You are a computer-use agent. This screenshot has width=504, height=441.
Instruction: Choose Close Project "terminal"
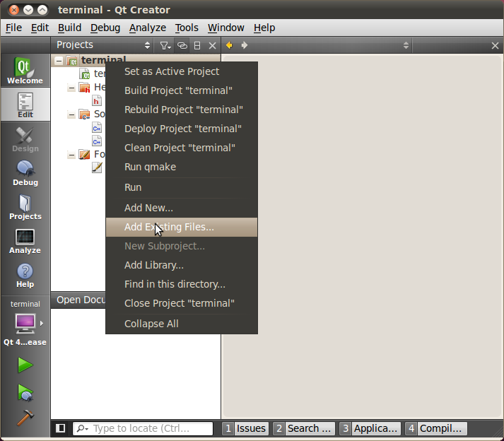click(182, 303)
